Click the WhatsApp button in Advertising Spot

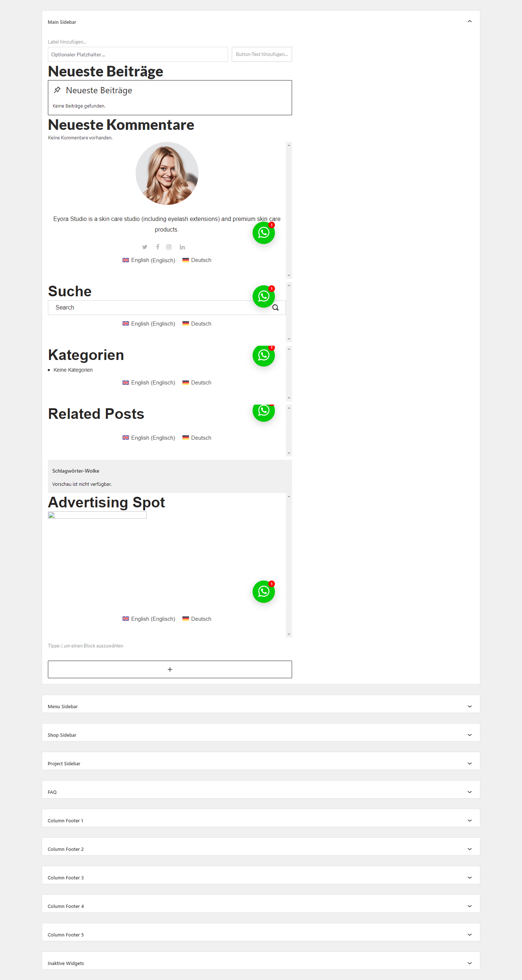(x=264, y=592)
